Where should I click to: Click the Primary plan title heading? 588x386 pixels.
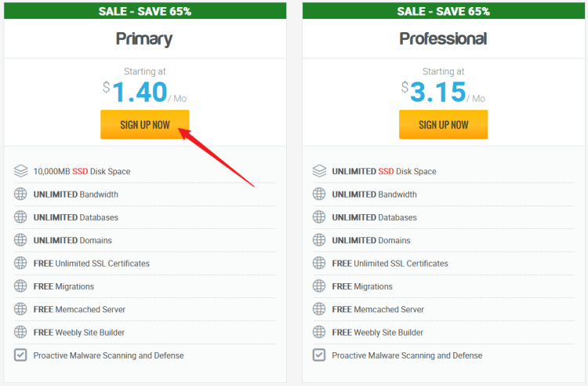click(144, 39)
